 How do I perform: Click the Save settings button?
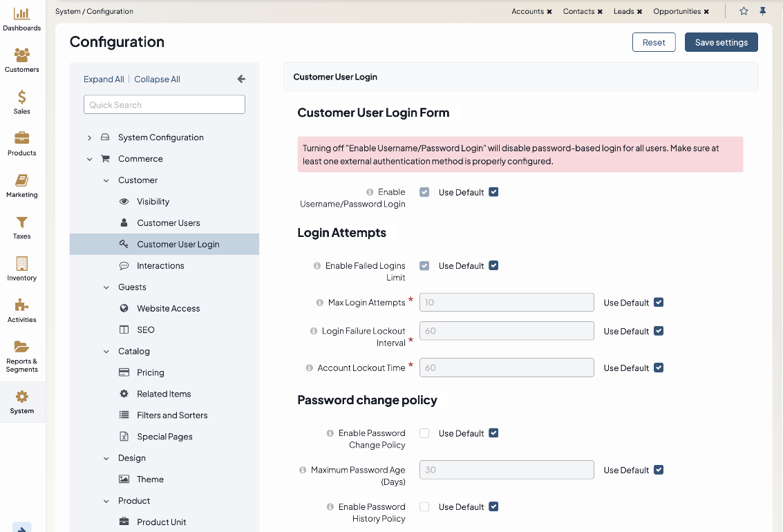(x=721, y=42)
